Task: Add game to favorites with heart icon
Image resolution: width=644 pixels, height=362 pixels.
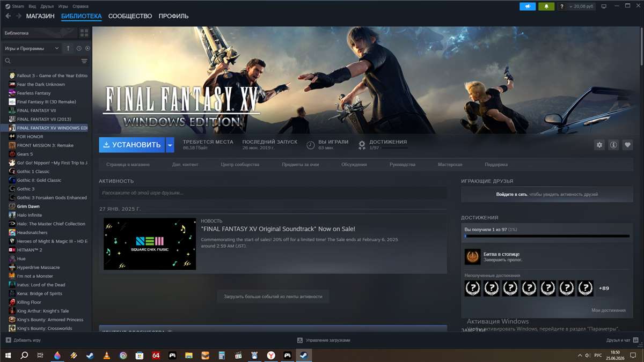Action: pos(627,145)
